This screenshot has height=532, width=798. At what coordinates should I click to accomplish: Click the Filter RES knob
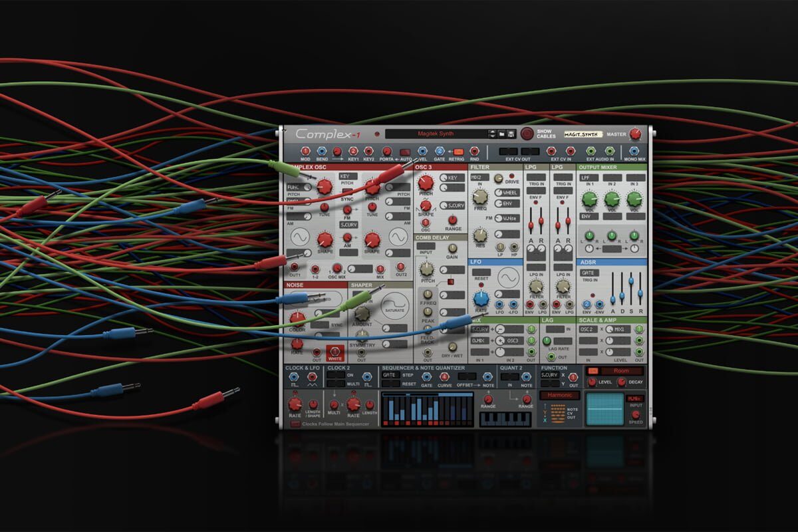pos(479,235)
